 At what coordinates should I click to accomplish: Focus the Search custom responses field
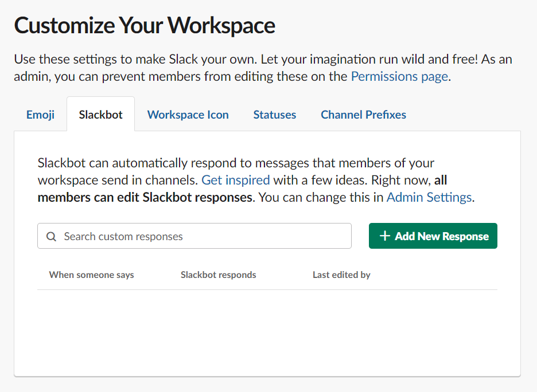(194, 236)
